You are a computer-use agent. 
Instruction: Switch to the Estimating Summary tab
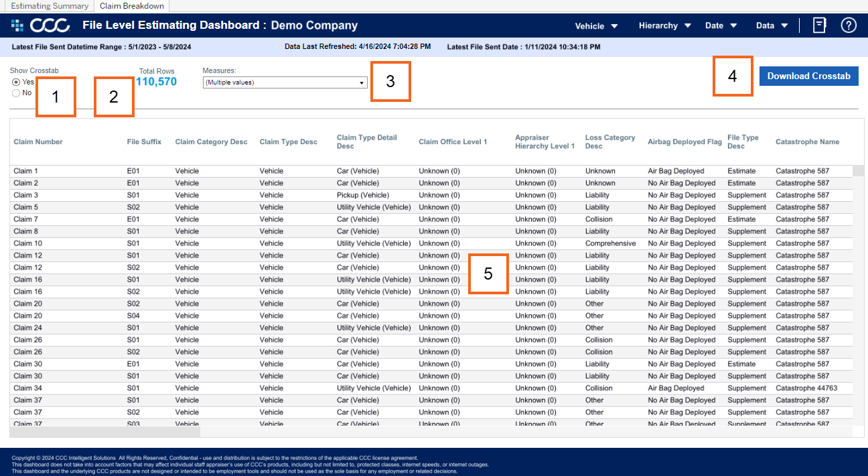[50, 6]
